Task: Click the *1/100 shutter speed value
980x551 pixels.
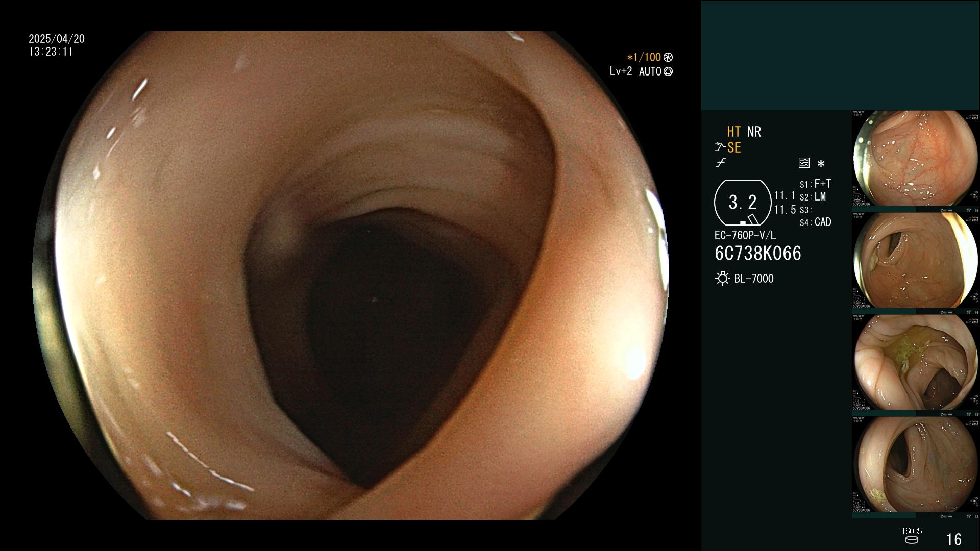Action: [x=644, y=58]
